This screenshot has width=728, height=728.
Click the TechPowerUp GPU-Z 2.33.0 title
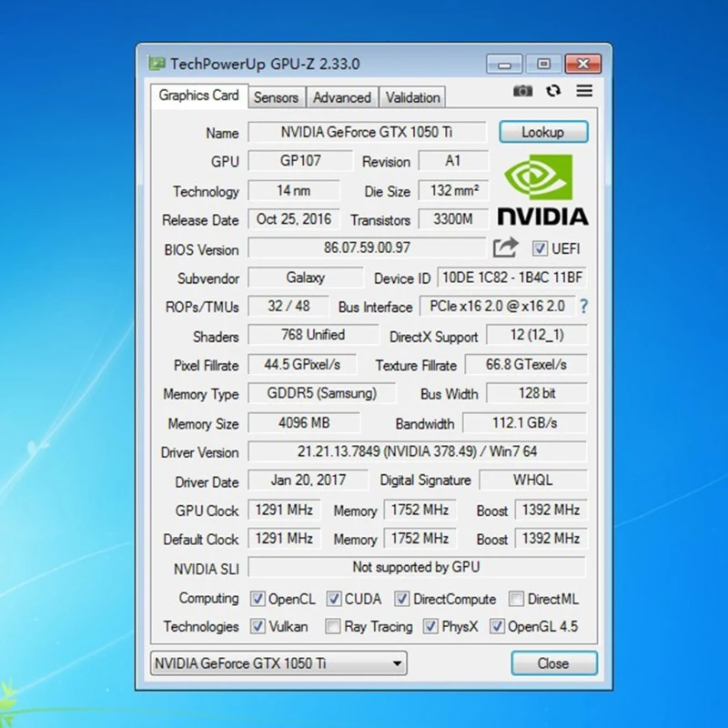(265, 64)
